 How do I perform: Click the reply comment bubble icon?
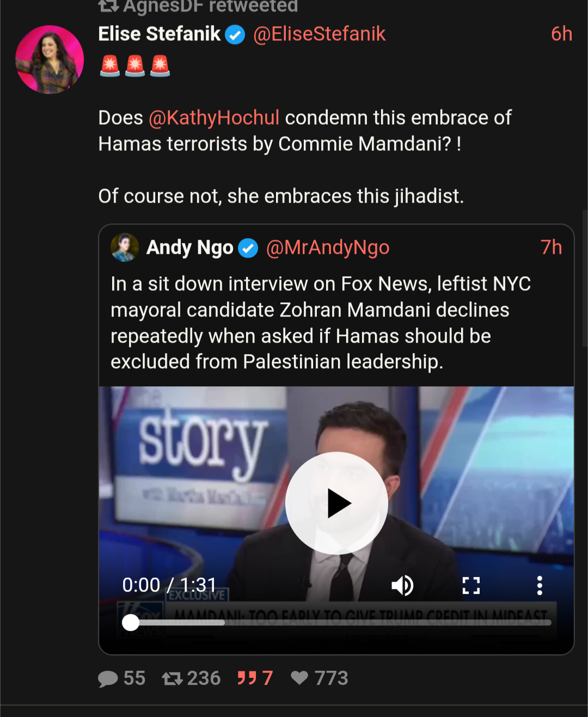point(108,678)
